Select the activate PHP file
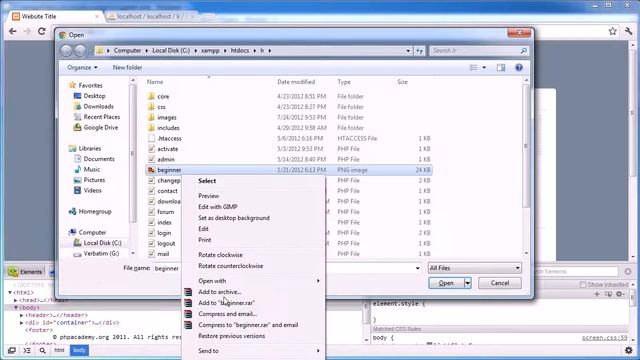This screenshot has height=360, width=640. (x=168, y=149)
